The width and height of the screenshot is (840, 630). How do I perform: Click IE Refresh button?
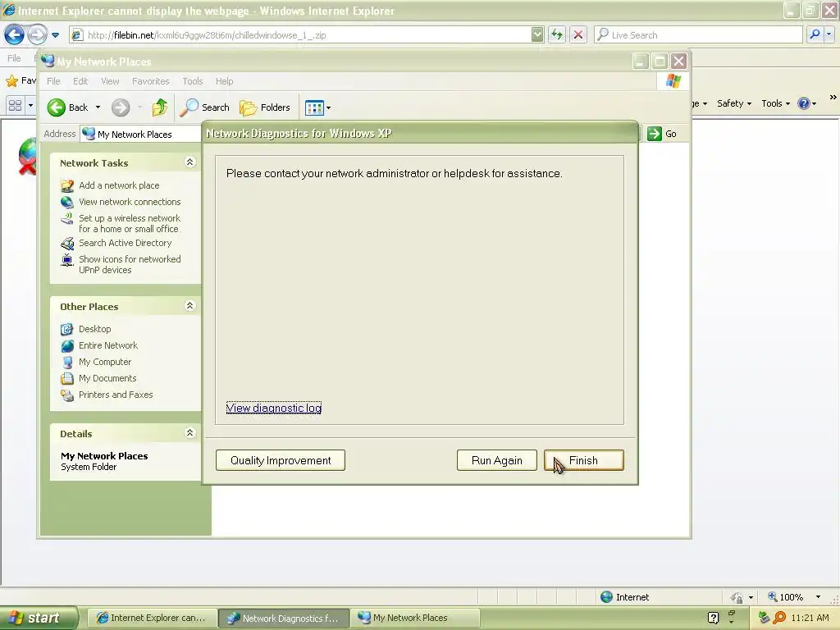pyautogui.click(x=557, y=34)
